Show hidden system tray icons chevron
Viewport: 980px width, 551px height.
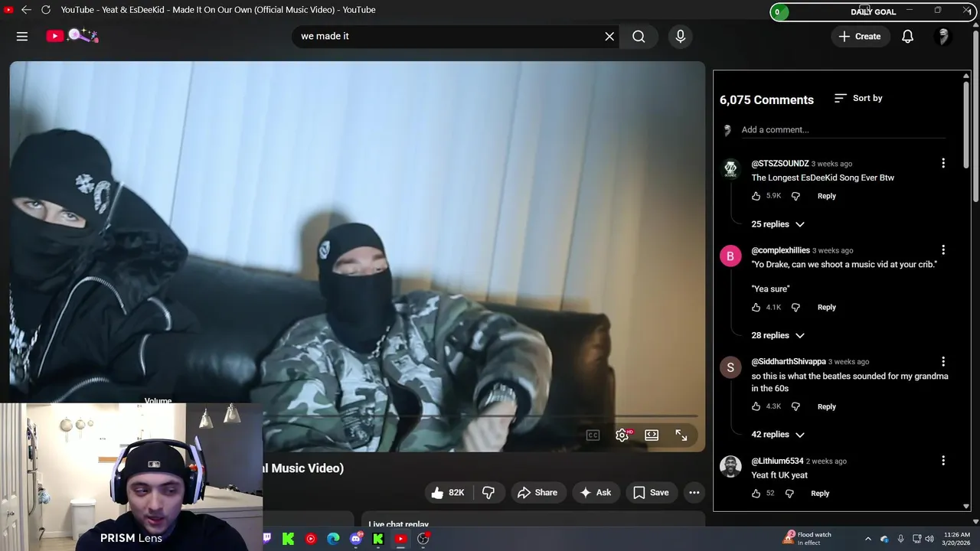(867, 539)
